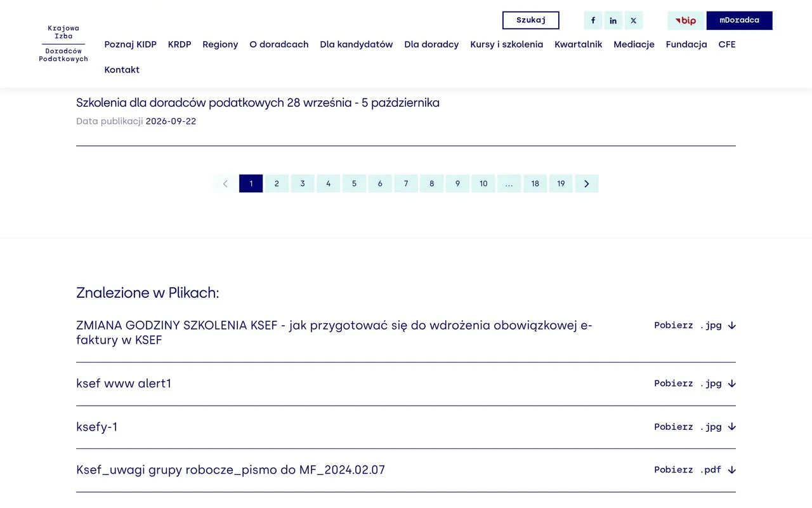812x508 pixels.
Task: Open the KRDP menu item
Action: pyautogui.click(x=180, y=44)
